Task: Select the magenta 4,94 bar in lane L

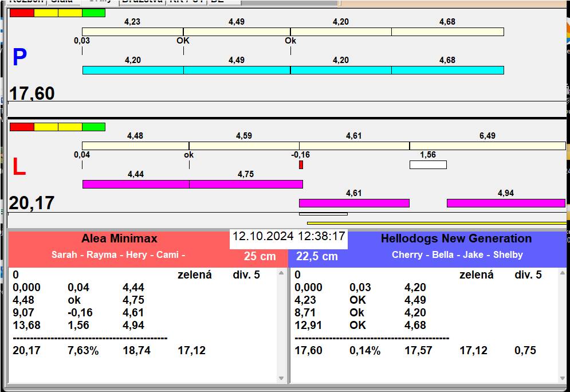Action: click(x=505, y=203)
